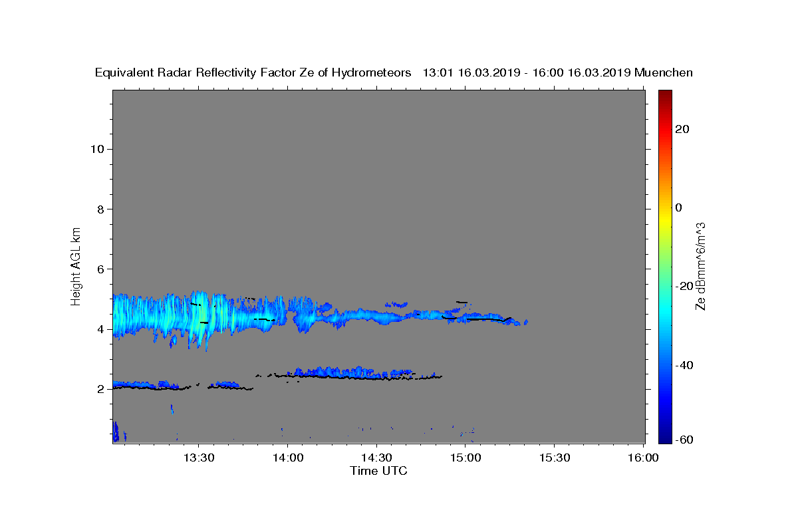The height and width of the screenshot is (532, 798).
Task: Click the height tick label 2
Action: [x=99, y=389]
